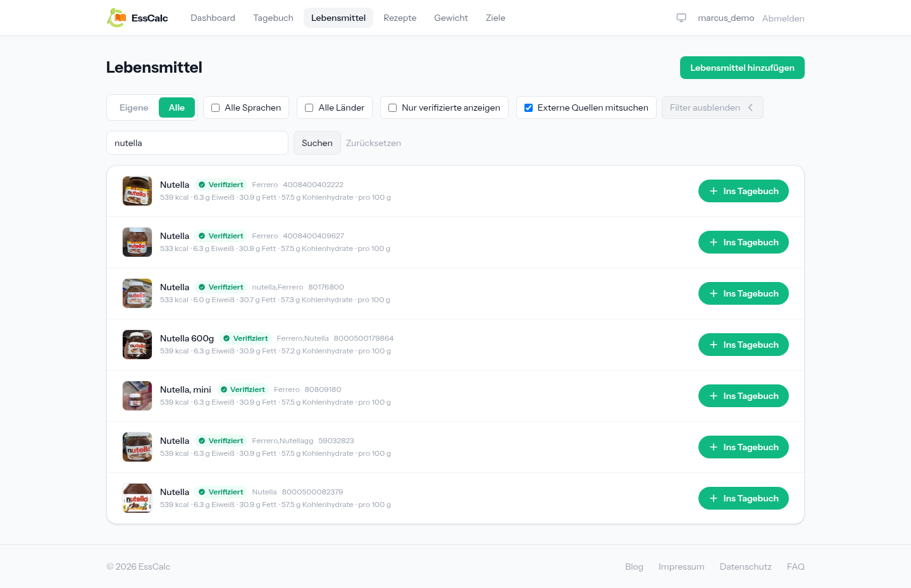
Task: Click verified badge of Nutella 4008400402222
Action: point(220,185)
